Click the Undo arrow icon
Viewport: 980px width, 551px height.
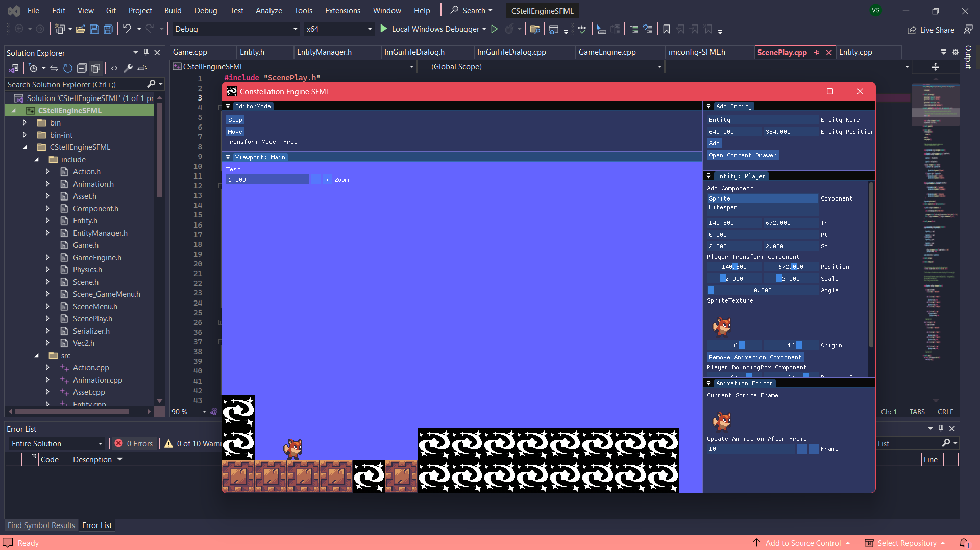pos(127,29)
